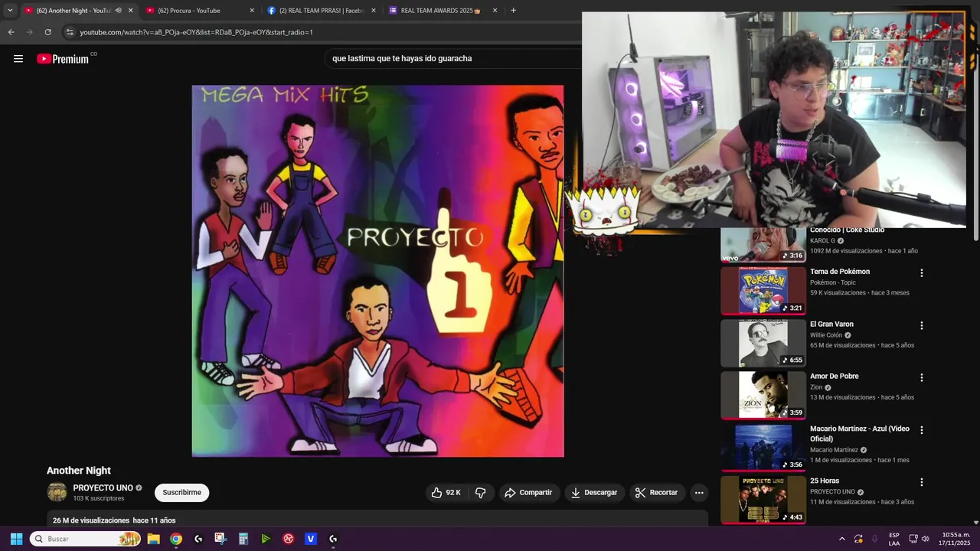Open options menu for 25 Horas
Viewport: 980px width, 551px height.
click(x=922, y=482)
